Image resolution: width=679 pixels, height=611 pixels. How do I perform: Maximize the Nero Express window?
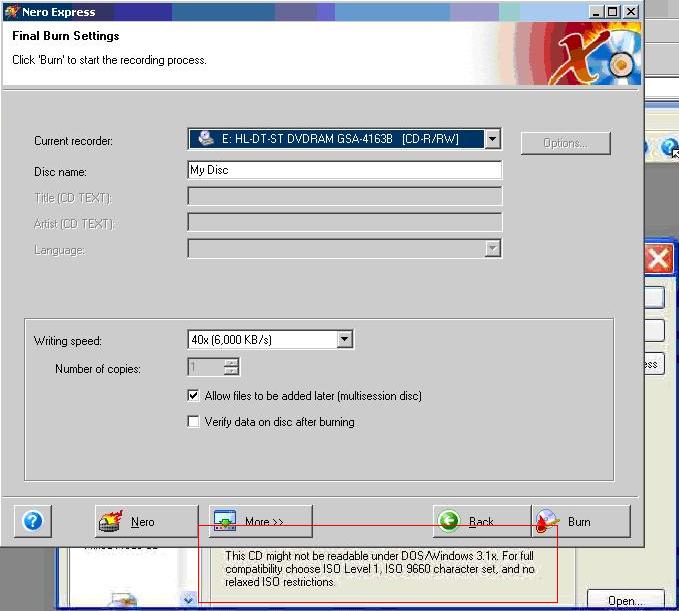(612, 12)
